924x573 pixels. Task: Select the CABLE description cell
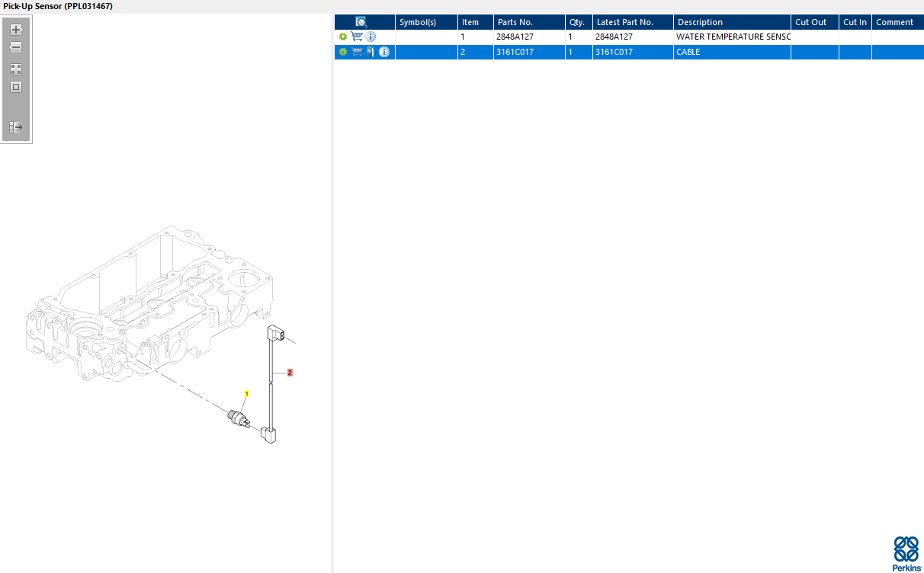click(732, 52)
